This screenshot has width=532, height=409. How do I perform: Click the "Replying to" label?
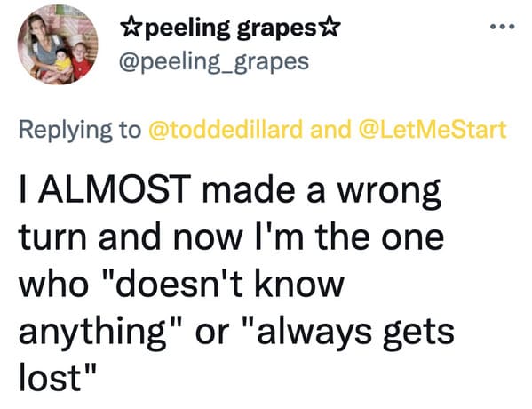[79, 130]
